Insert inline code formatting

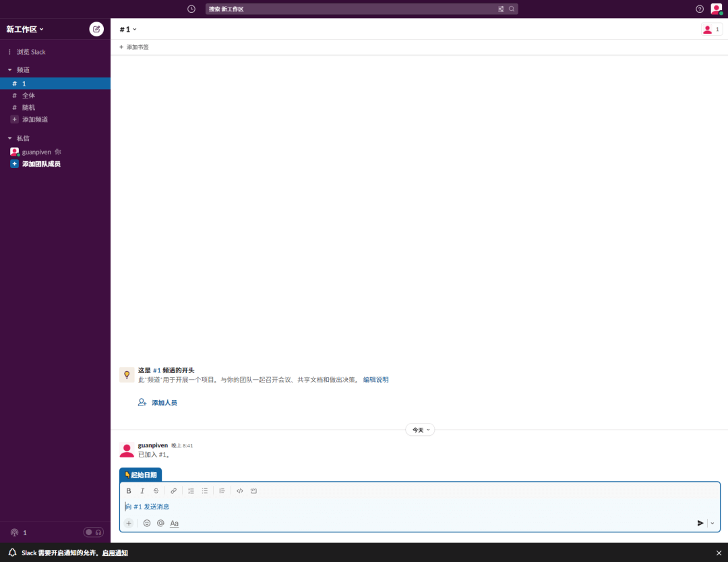239,491
